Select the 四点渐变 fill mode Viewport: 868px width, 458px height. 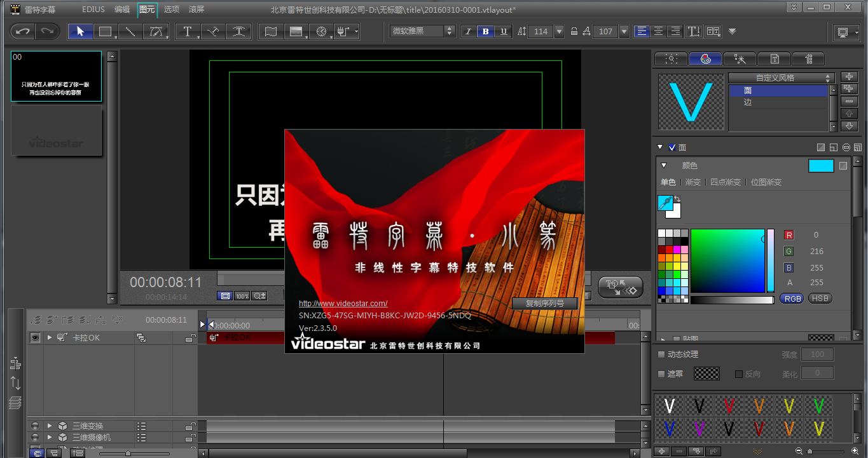pyautogui.click(x=726, y=182)
